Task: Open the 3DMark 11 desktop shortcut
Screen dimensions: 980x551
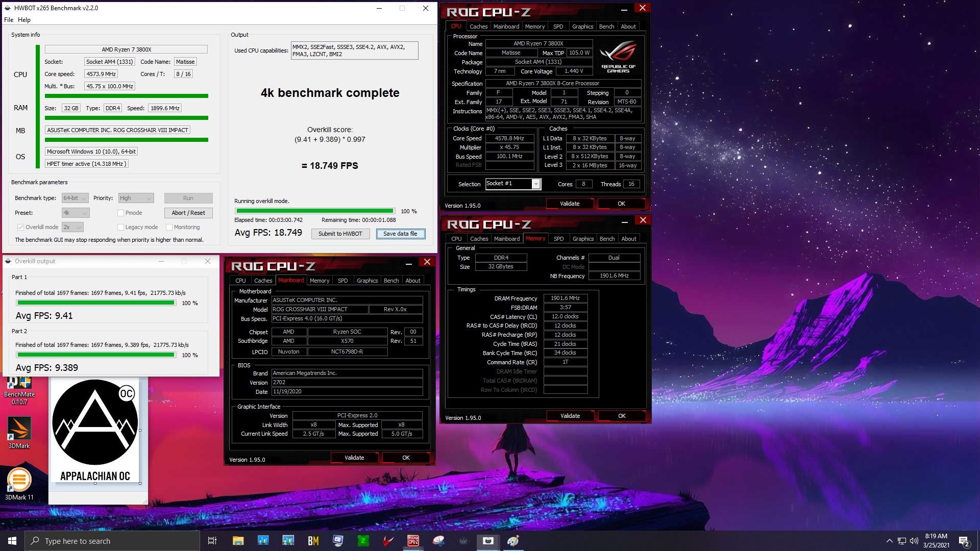Action: click(x=19, y=484)
